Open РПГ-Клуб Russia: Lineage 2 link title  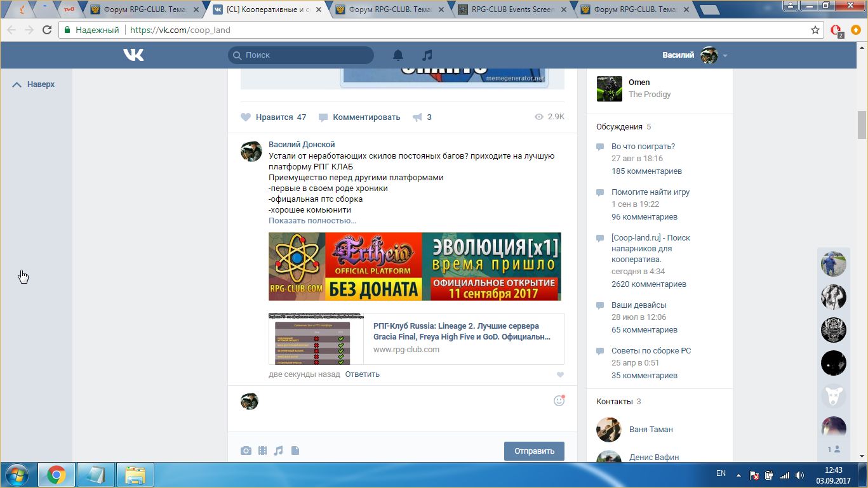click(462, 331)
